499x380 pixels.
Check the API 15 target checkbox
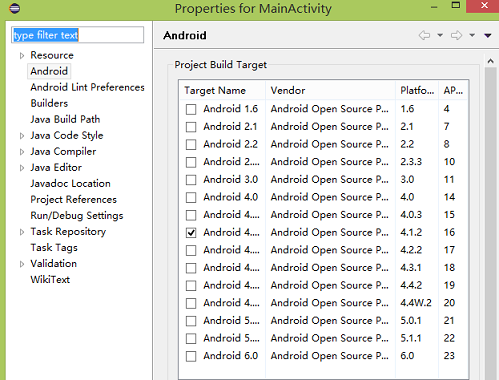[191, 215]
